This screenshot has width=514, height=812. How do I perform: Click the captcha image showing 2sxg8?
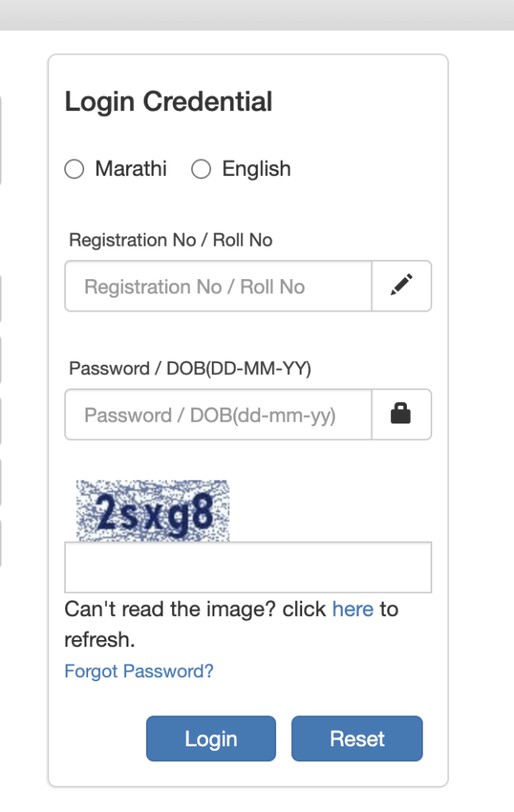click(x=153, y=511)
